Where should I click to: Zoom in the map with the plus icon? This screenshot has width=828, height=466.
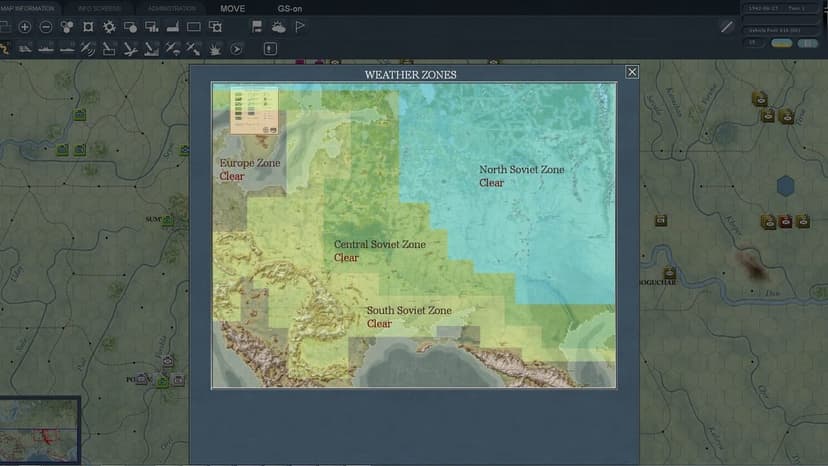point(24,27)
